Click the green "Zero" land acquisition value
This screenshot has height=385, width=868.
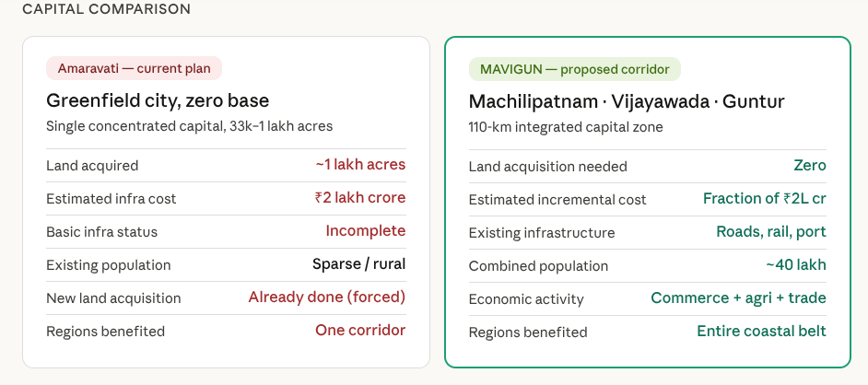[810, 166]
